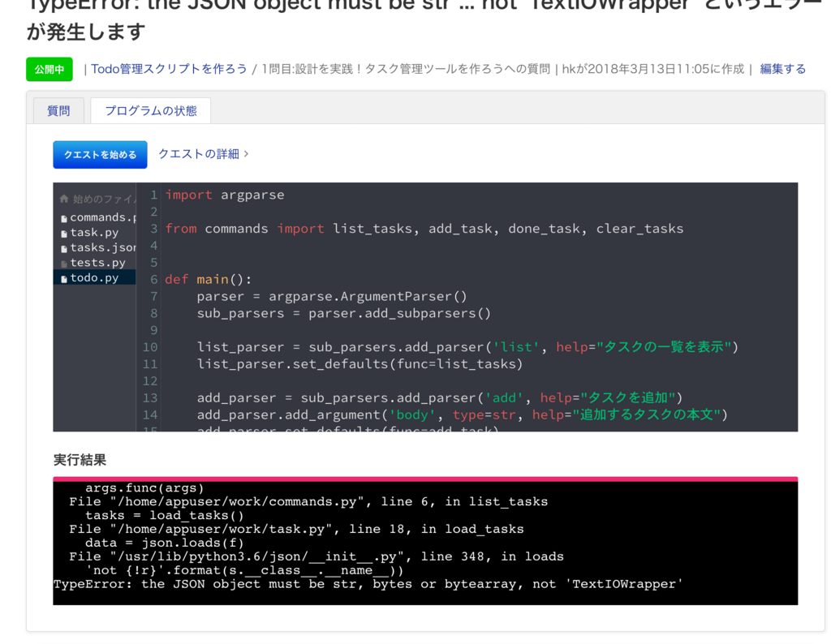Image resolution: width=831 pixels, height=644 pixels.
Task: Click the add_parser.add_argument('body' code line
Action: pyautogui.click(x=462, y=415)
